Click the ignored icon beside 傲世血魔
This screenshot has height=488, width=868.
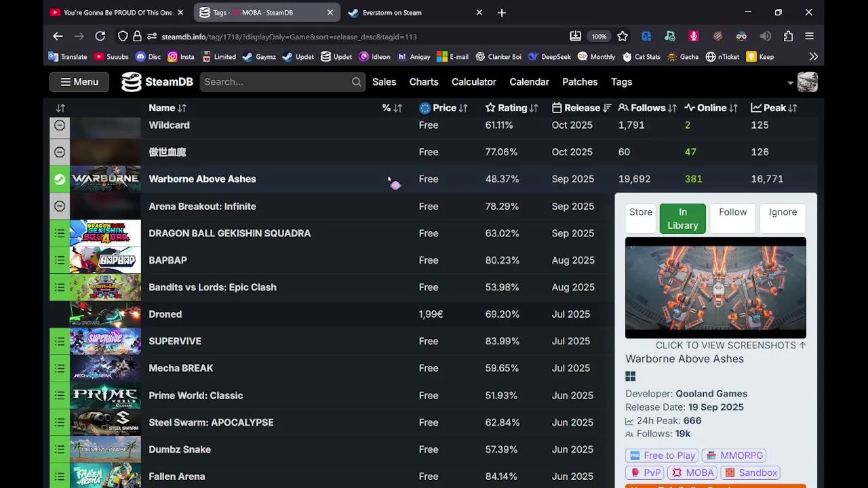[60, 152]
